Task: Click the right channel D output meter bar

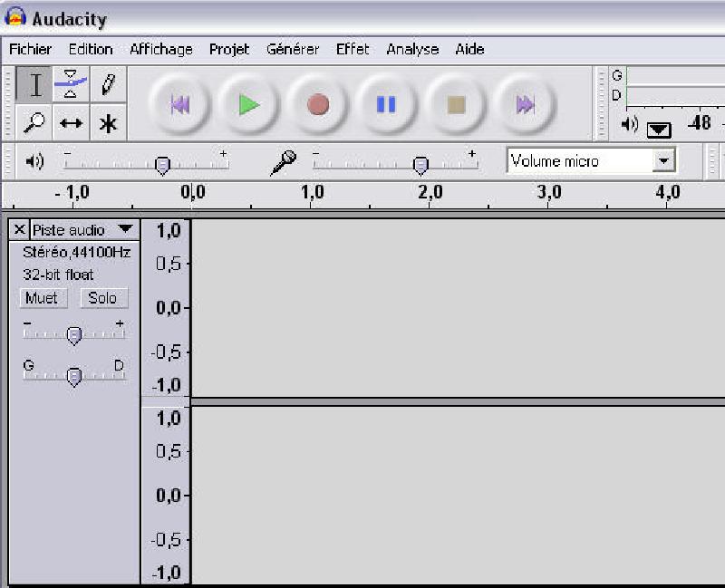Action: [x=675, y=96]
